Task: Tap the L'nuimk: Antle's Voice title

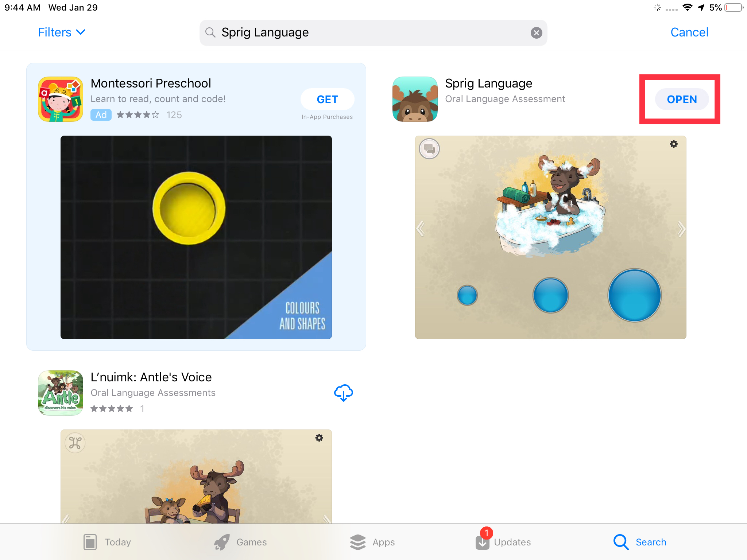Action: (151, 377)
